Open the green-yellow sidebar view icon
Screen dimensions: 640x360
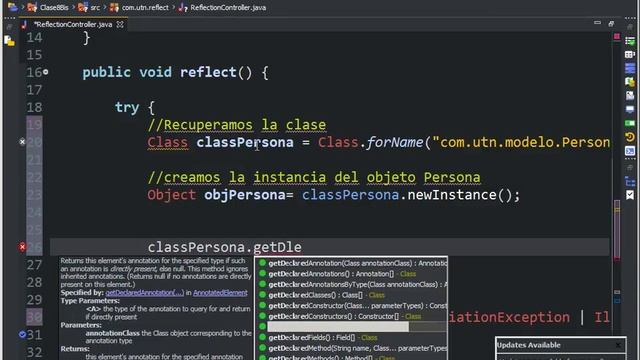point(630,82)
